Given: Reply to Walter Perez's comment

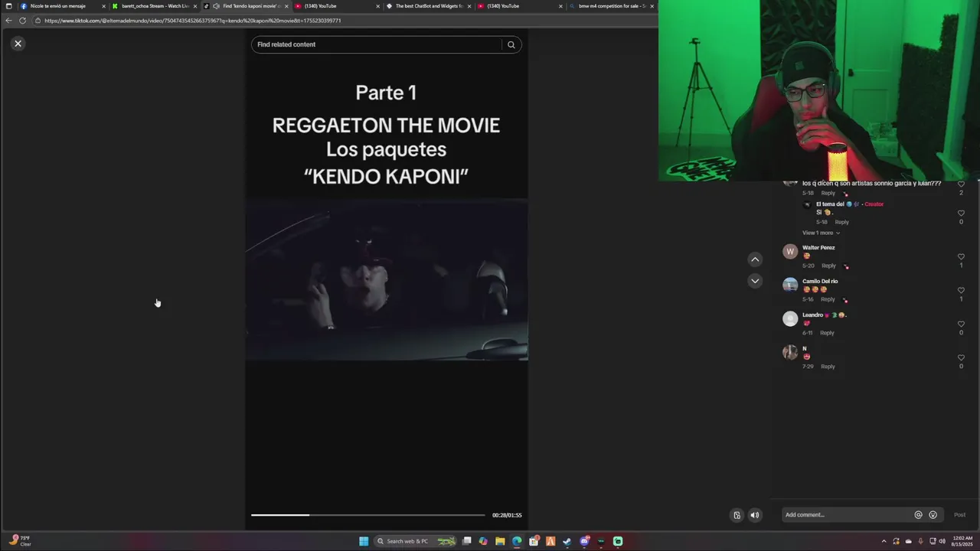Looking at the screenshot, I should click(x=828, y=266).
